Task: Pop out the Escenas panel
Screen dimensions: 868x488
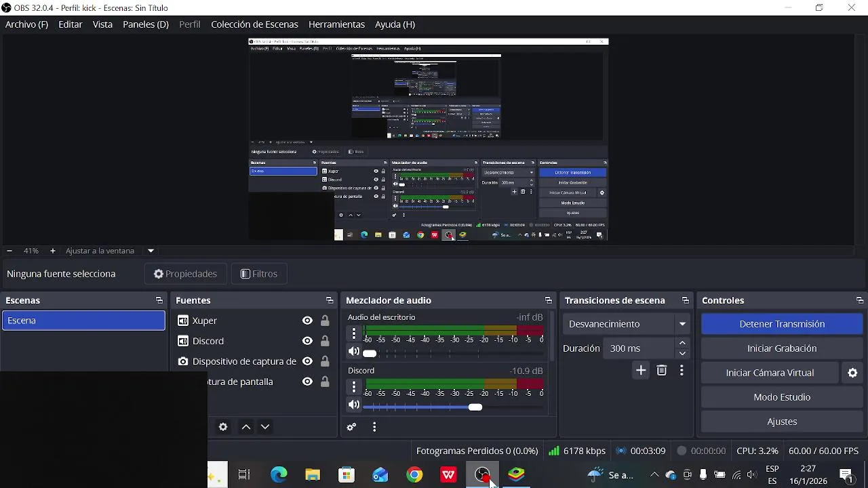Action: (x=159, y=300)
